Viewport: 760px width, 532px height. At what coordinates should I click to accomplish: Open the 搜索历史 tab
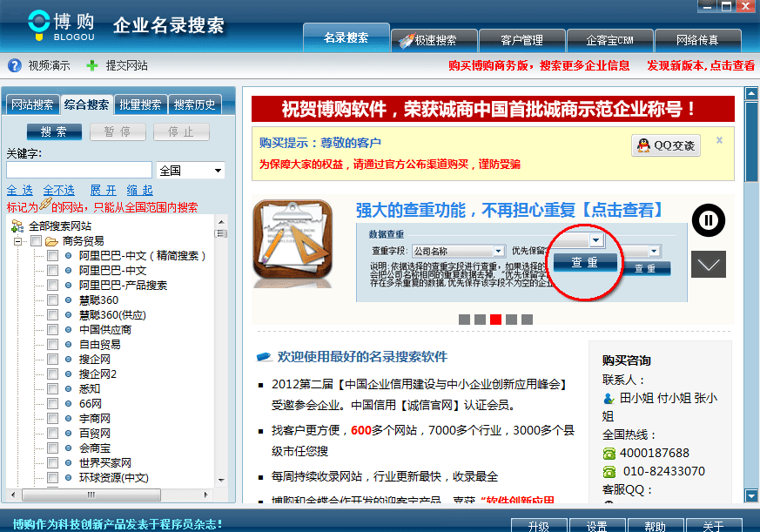pos(195,104)
